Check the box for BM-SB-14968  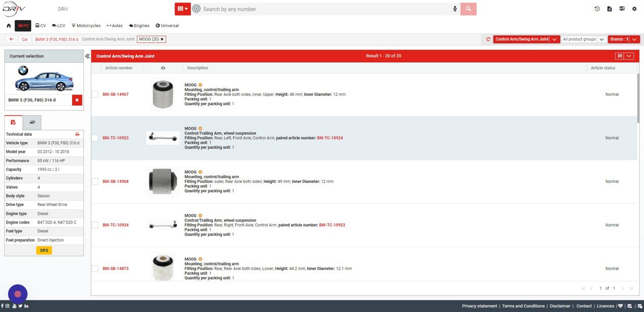tap(95, 181)
